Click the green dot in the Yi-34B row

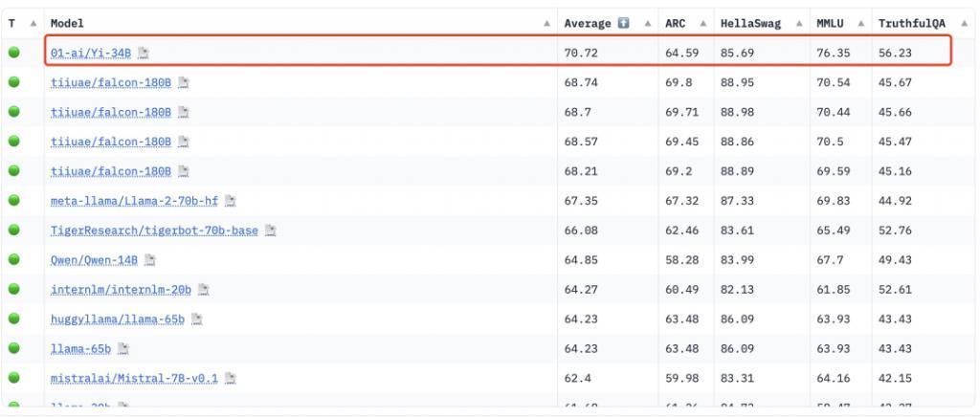13,53
